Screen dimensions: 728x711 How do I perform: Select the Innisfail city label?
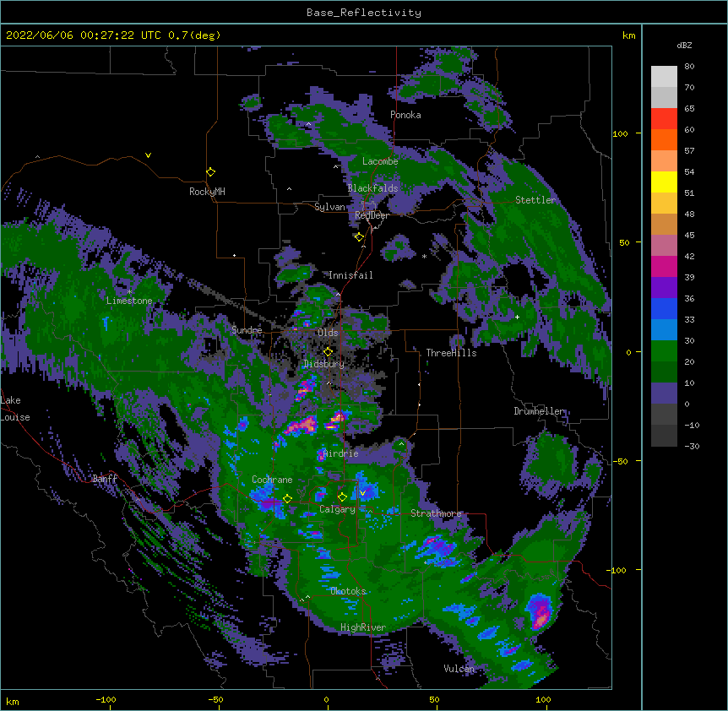pos(350,275)
